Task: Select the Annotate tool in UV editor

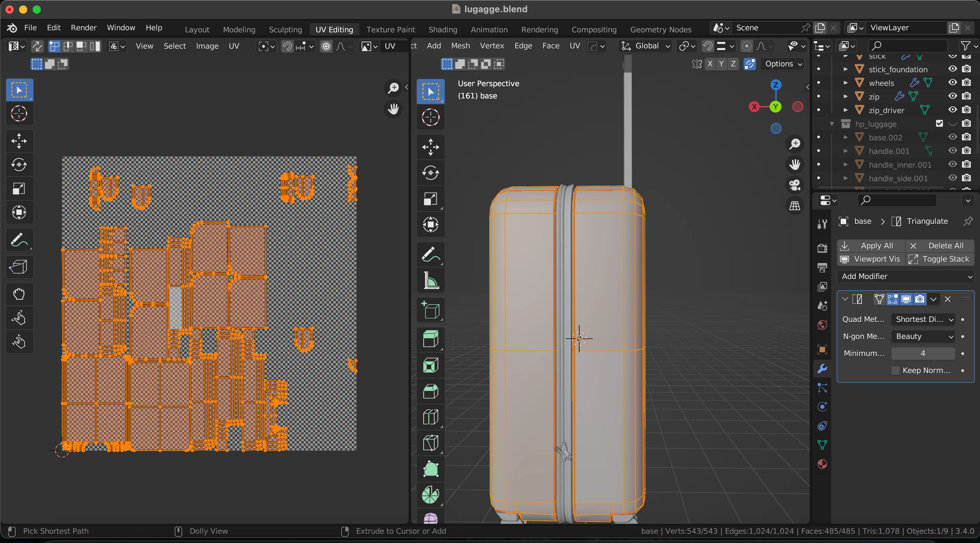Action: click(19, 240)
